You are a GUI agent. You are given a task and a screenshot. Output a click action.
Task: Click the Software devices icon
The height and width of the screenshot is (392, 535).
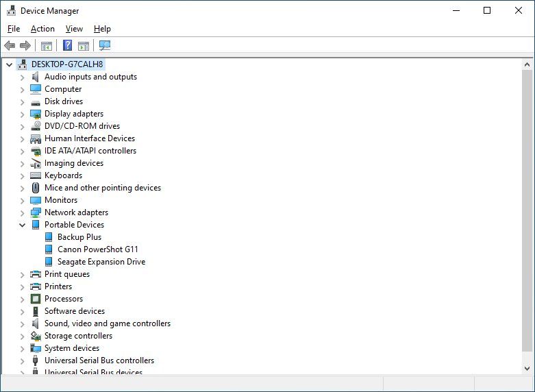pyautogui.click(x=36, y=311)
